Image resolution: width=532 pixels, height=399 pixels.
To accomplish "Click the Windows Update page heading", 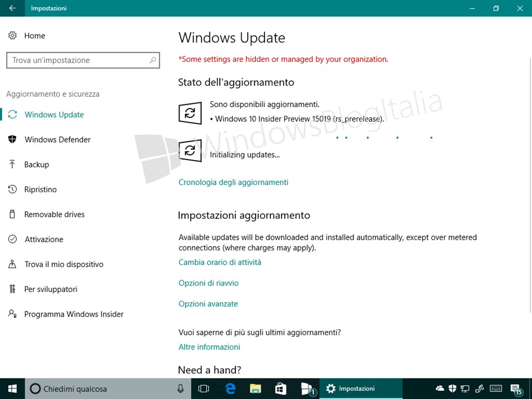I will click(232, 38).
